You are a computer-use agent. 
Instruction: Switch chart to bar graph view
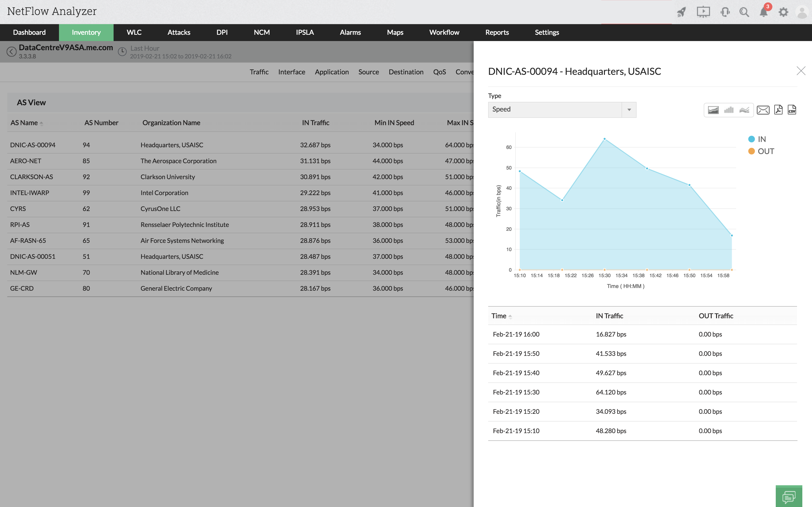[728, 110]
